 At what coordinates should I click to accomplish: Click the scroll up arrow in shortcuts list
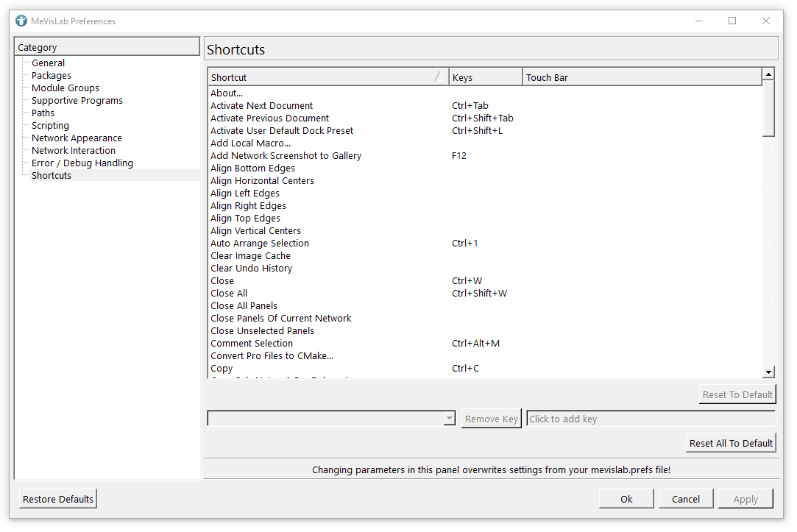click(x=768, y=74)
